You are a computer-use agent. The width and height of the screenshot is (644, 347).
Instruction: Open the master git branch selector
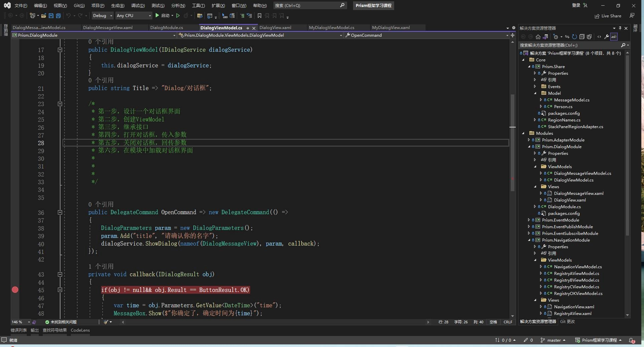pos(553,340)
